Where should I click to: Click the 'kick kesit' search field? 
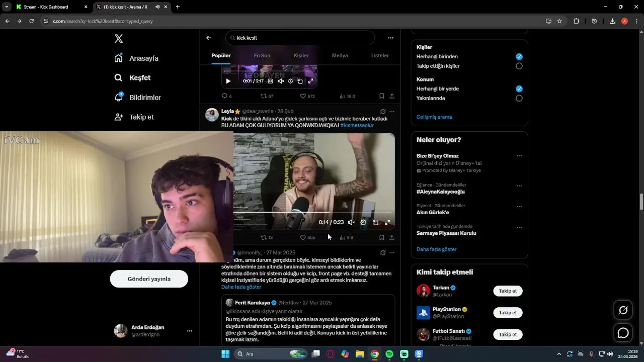coord(300,38)
